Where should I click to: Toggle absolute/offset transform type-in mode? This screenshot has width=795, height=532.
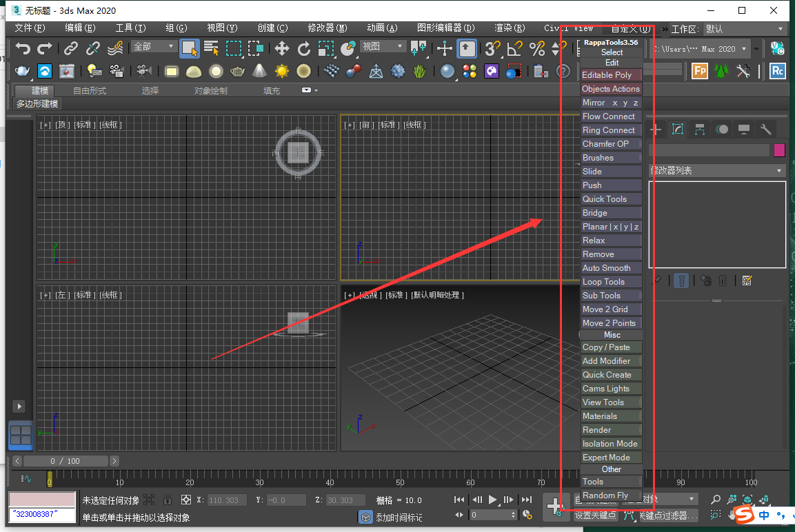tap(186, 500)
